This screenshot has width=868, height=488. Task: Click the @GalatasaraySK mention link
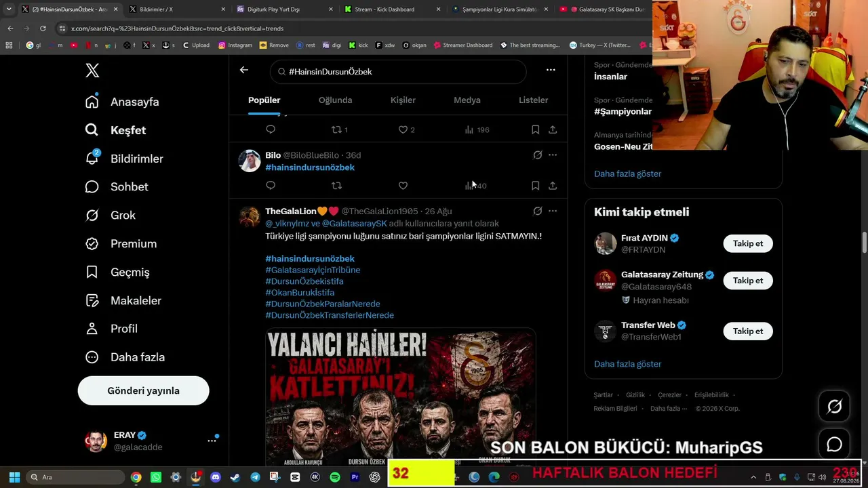click(x=355, y=224)
